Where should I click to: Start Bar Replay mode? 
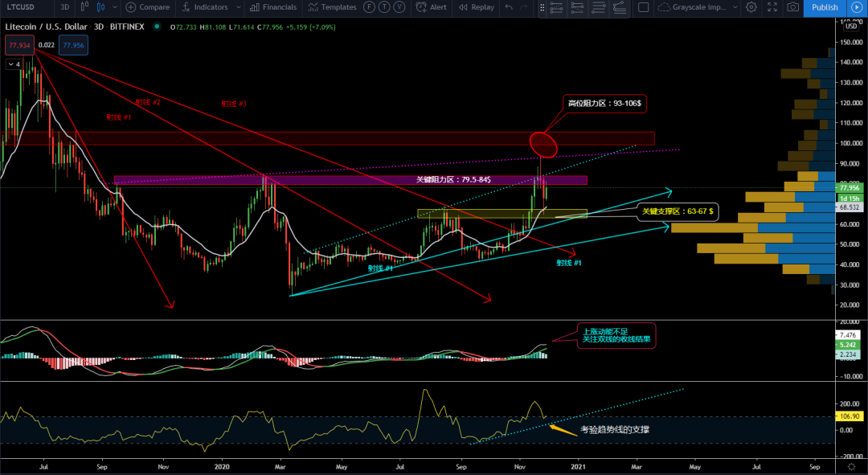coord(476,7)
